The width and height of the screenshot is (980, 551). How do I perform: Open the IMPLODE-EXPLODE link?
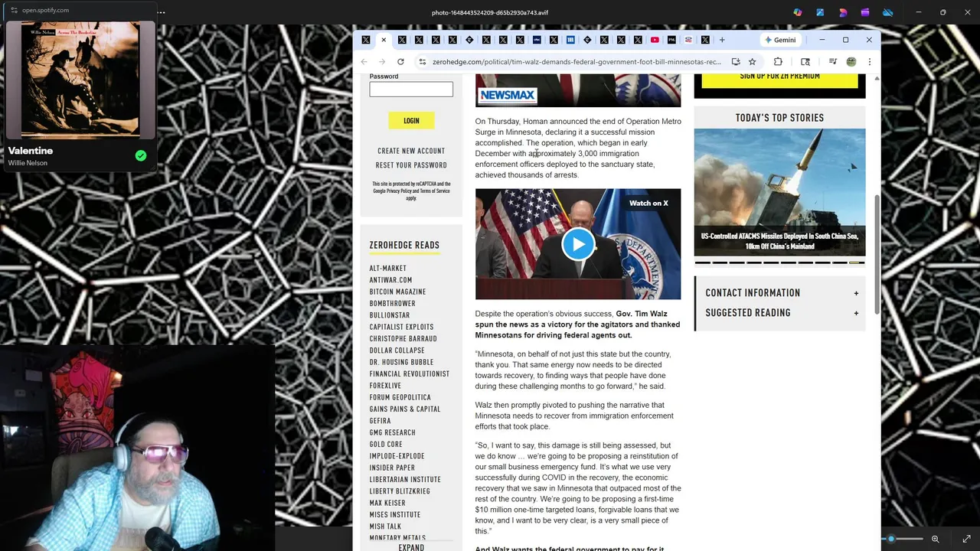[397, 456]
